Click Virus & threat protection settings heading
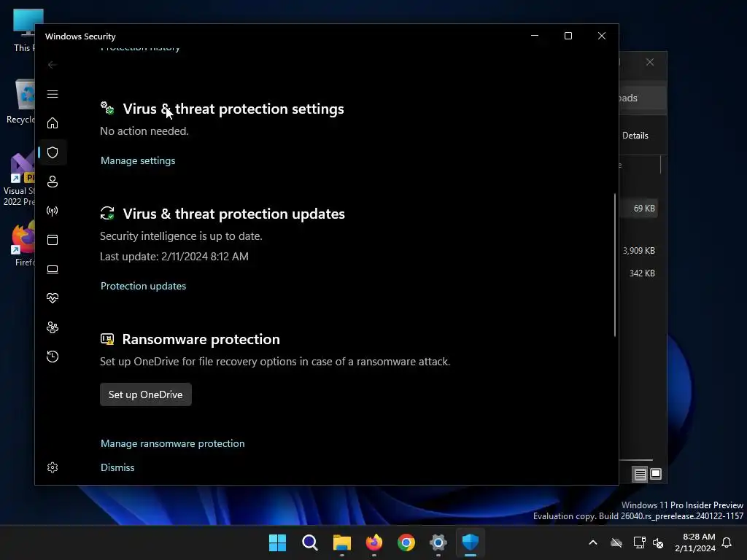This screenshot has height=560, width=747. tap(233, 109)
